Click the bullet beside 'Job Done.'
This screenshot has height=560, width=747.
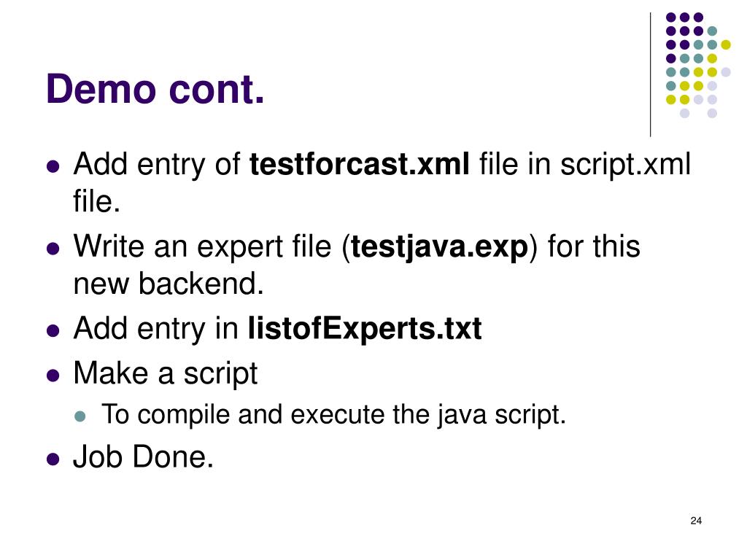(x=53, y=459)
